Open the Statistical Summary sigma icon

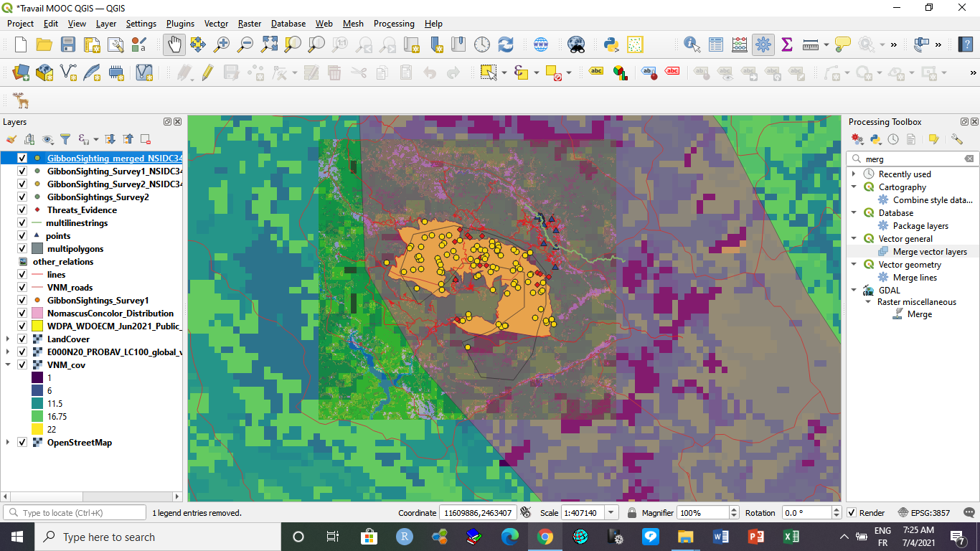[x=786, y=44]
